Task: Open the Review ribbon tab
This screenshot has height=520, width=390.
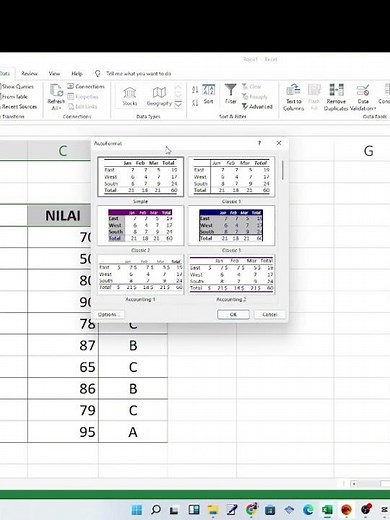Action: coord(29,73)
